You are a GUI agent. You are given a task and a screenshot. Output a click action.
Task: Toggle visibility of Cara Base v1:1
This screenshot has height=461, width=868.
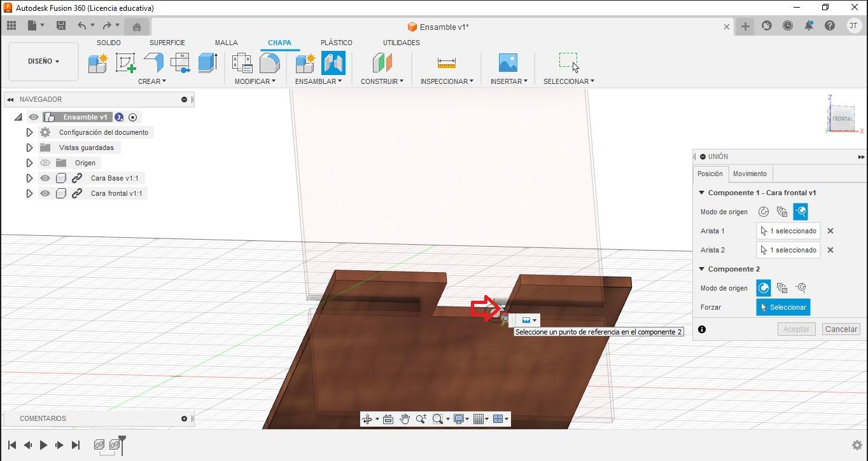pos(44,178)
